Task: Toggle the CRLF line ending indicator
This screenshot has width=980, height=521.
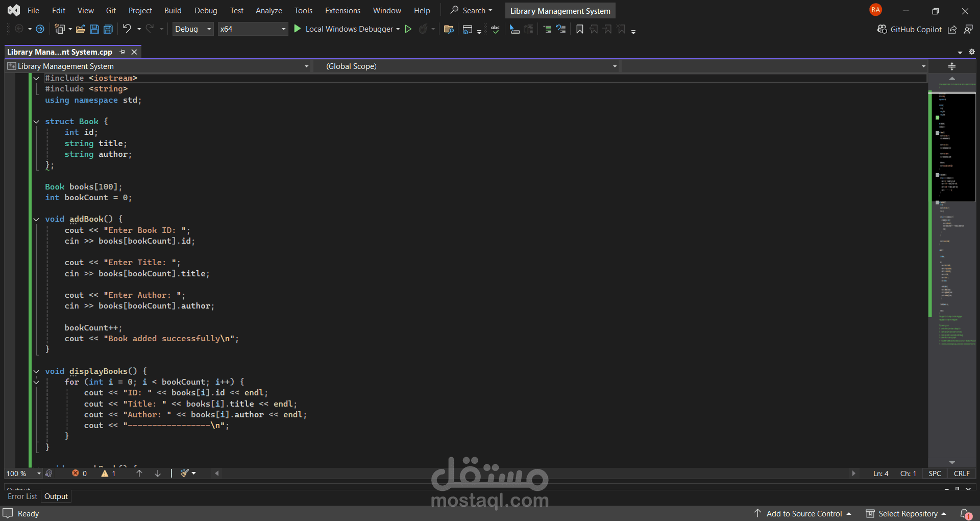Action: pos(962,473)
